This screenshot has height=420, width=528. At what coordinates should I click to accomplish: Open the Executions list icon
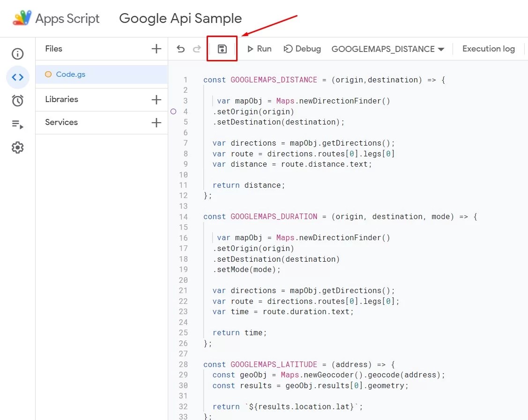click(17, 124)
